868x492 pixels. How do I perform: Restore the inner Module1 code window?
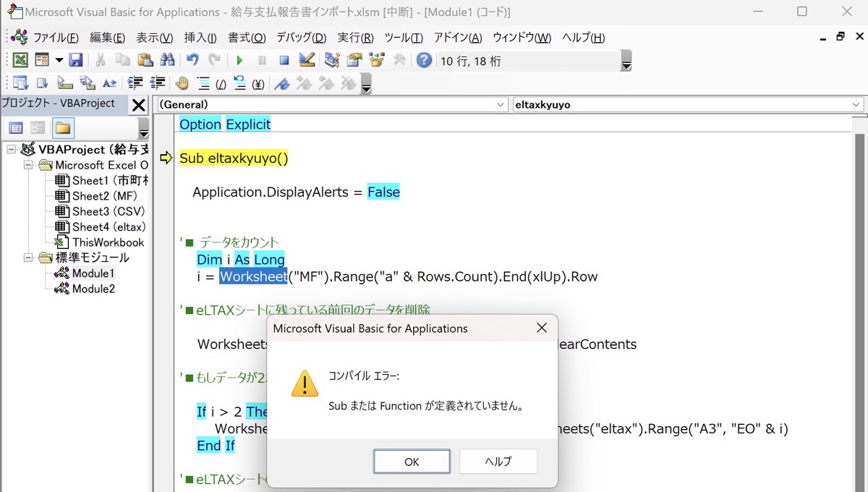pos(840,36)
